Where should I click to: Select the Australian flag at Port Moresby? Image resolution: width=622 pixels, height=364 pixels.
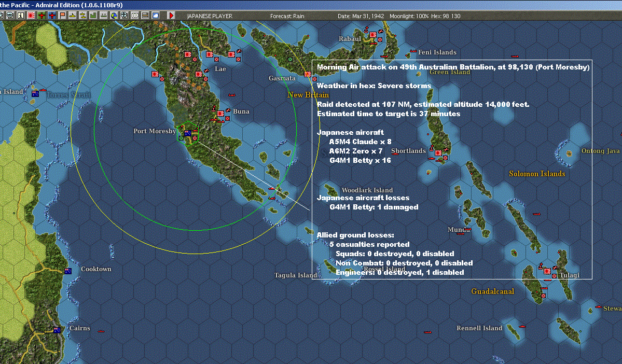click(188, 133)
